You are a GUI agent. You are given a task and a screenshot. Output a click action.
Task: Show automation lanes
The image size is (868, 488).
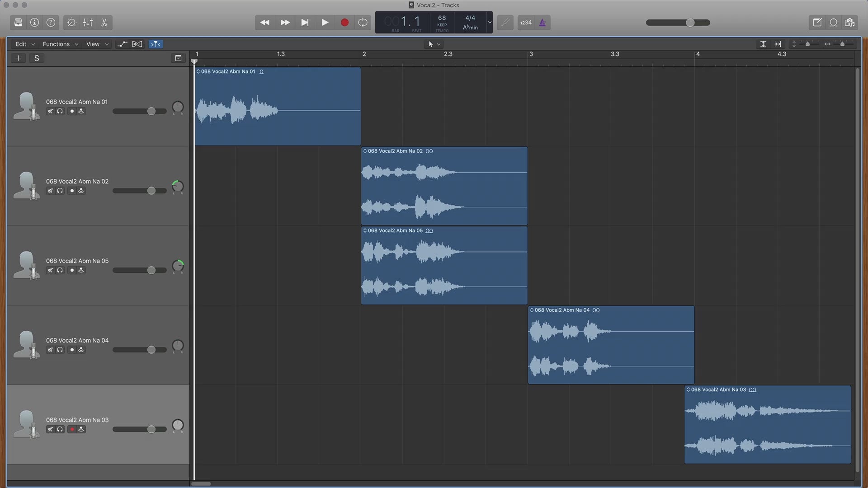pyautogui.click(x=122, y=44)
